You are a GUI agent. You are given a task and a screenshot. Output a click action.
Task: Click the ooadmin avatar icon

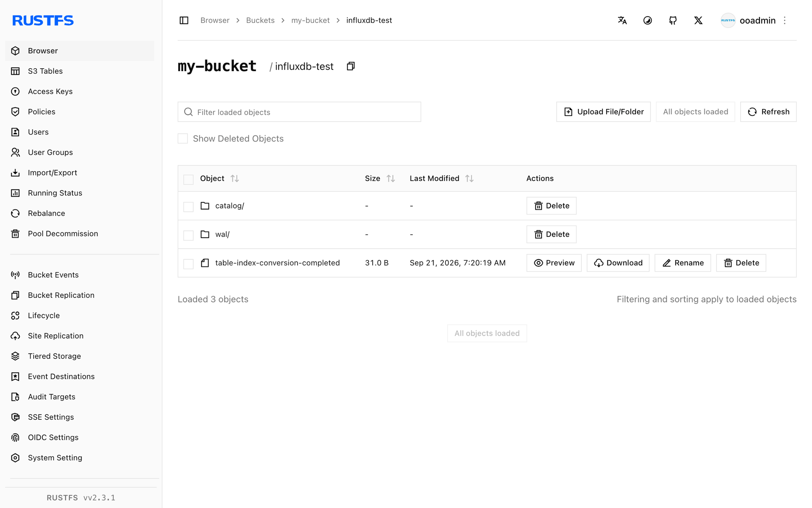pyautogui.click(x=728, y=20)
